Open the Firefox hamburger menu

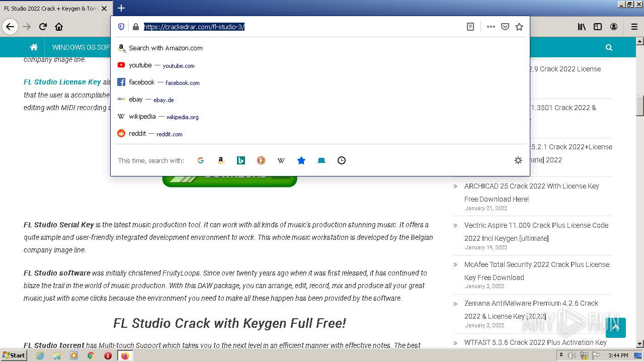point(634,27)
